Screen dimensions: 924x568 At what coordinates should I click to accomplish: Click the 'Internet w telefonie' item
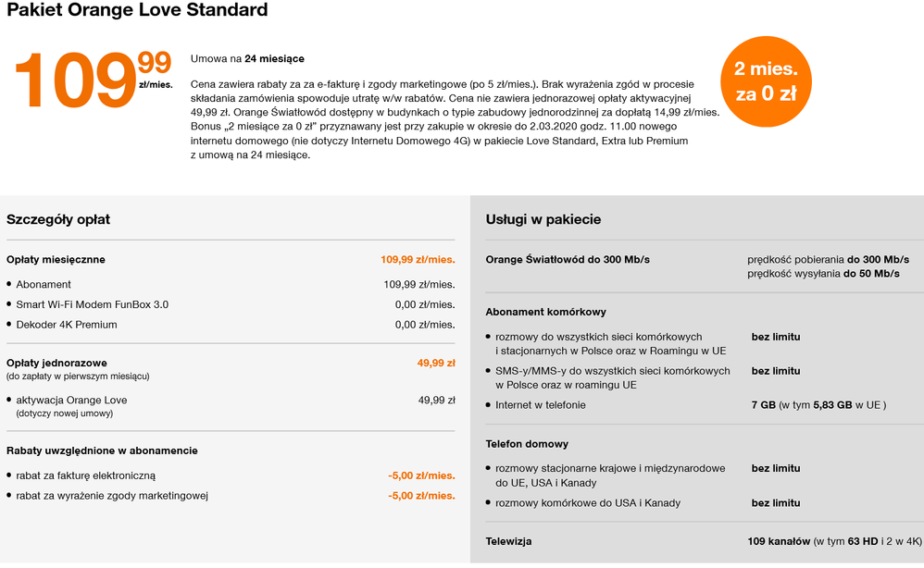point(541,405)
